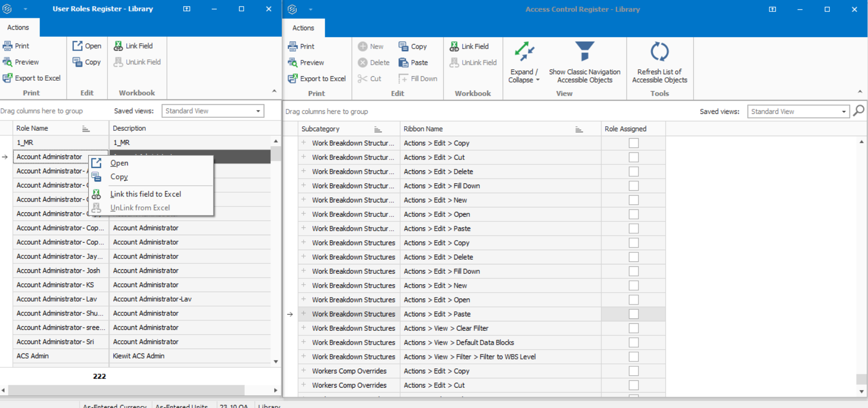The width and height of the screenshot is (868, 408).
Task: Click the Paste icon in Access Control ribbon
Action: pyautogui.click(x=404, y=63)
